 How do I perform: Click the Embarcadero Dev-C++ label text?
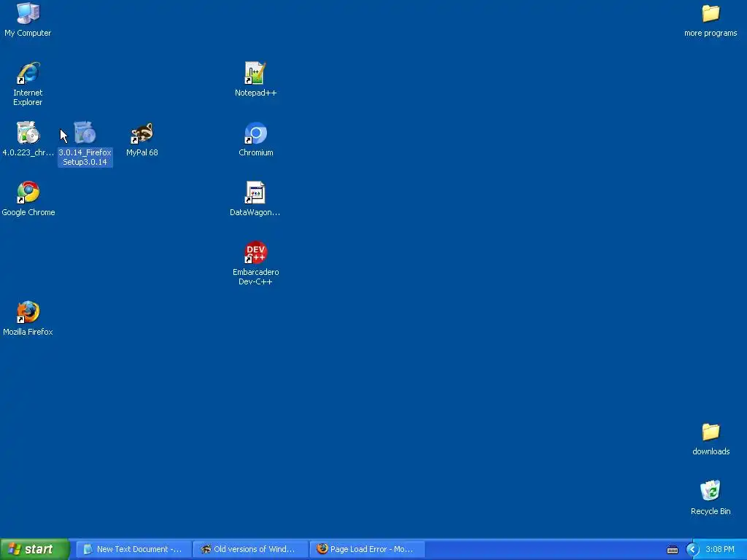(255, 276)
